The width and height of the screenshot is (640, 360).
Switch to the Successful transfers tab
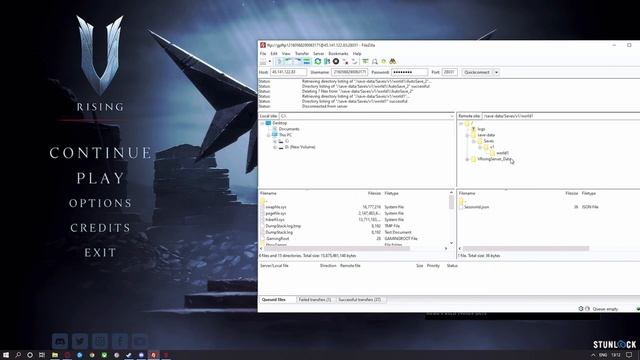coord(360,300)
